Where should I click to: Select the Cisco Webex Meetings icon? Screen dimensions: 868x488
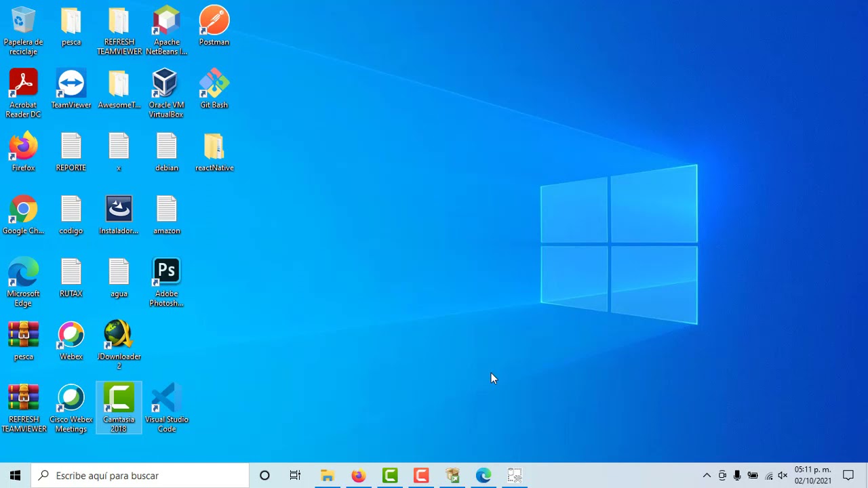pyautogui.click(x=71, y=409)
